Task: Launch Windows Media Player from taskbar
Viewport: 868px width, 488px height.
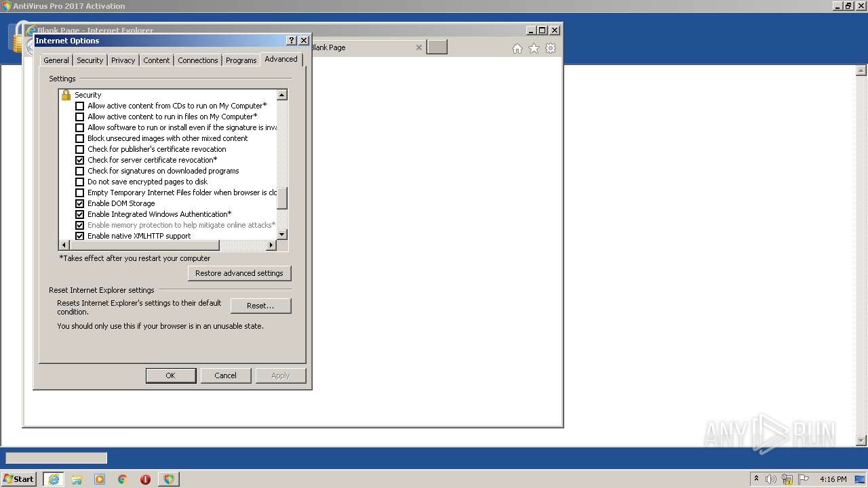Action: (x=100, y=479)
